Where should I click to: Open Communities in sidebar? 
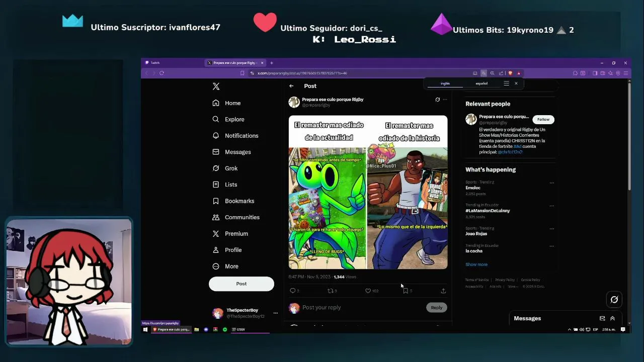pos(235,217)
